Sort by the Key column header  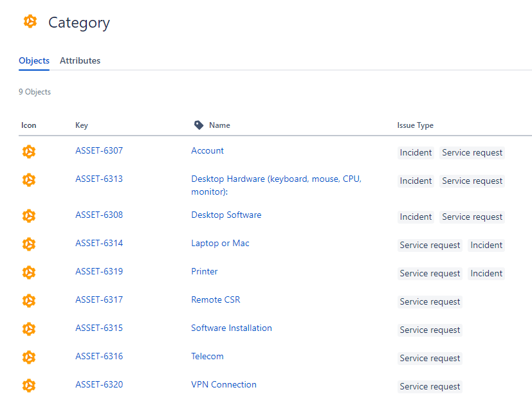[82, 125]
